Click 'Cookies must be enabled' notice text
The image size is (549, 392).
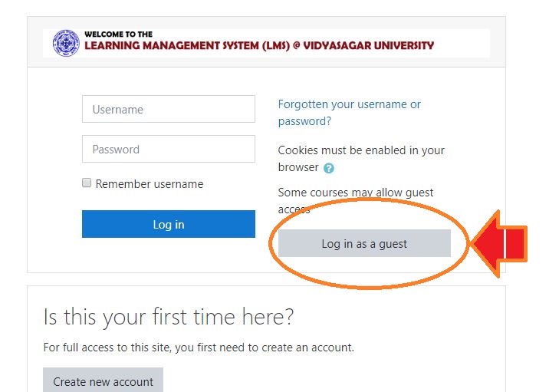pos(361,150)
